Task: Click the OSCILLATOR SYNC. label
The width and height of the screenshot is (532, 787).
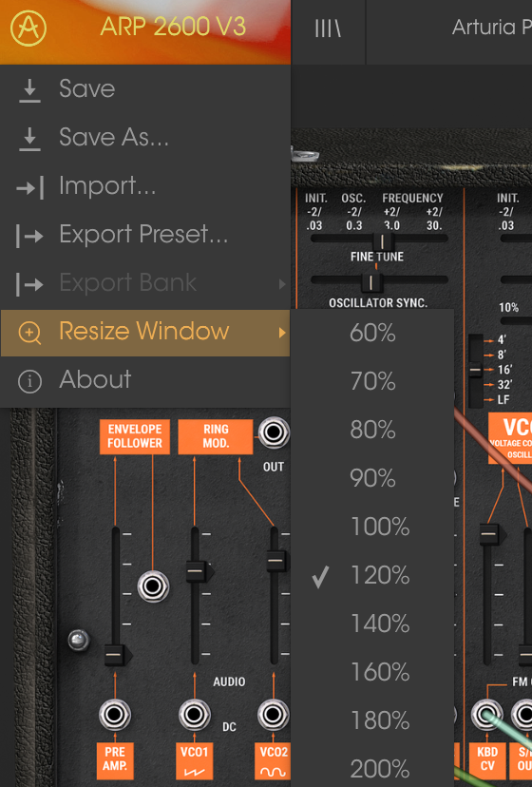Action: click(x=378, y=303)
